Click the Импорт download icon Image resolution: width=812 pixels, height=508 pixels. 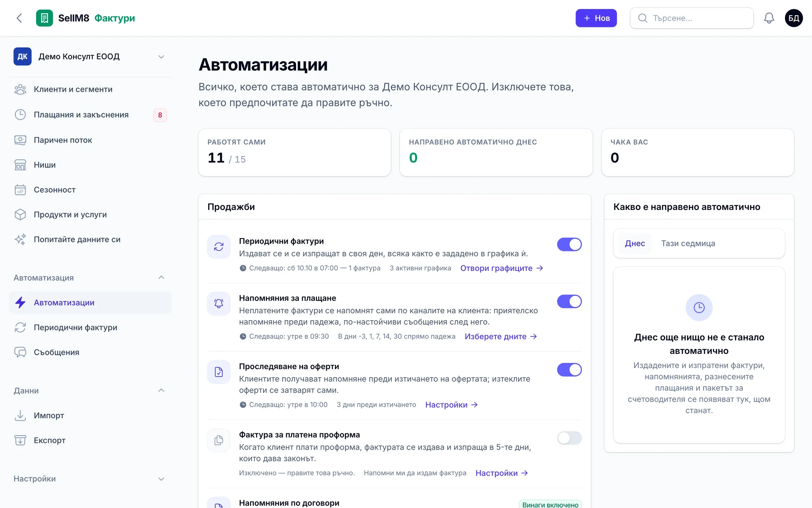(20, 416)
